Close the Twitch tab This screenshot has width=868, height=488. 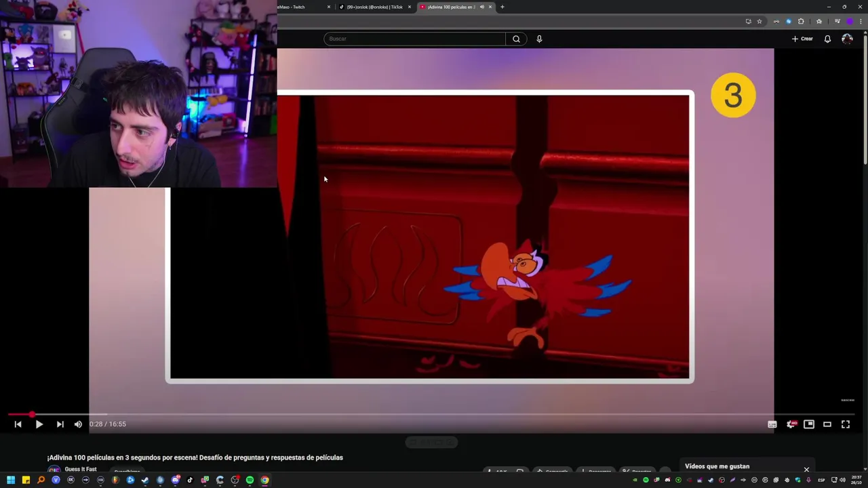329,7
